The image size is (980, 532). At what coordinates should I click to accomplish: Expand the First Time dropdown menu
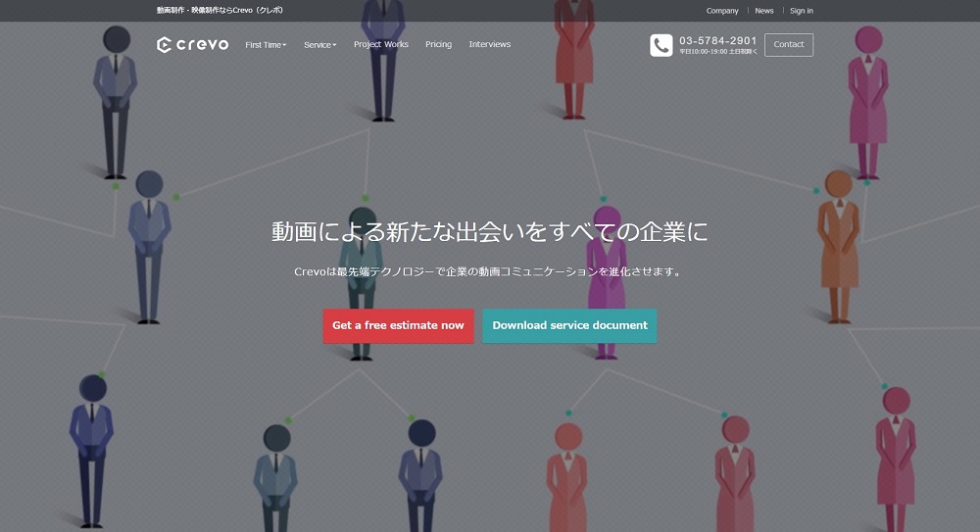266,45
